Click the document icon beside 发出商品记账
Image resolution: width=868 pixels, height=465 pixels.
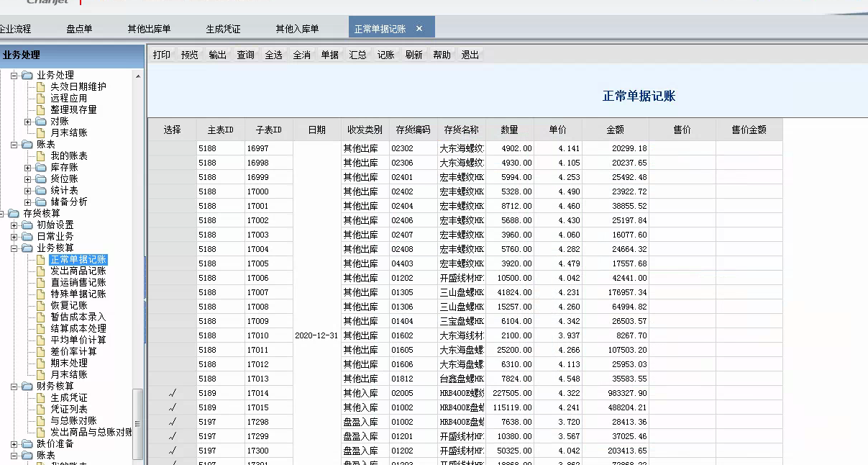(x=41, y=271)
